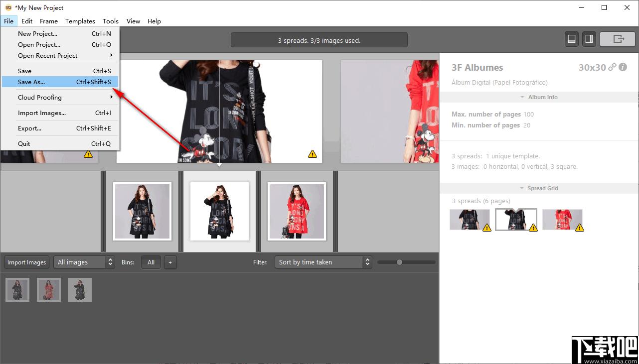Choose Save As from File menu
The image size is (639, 364).
(x=60, y=82)
